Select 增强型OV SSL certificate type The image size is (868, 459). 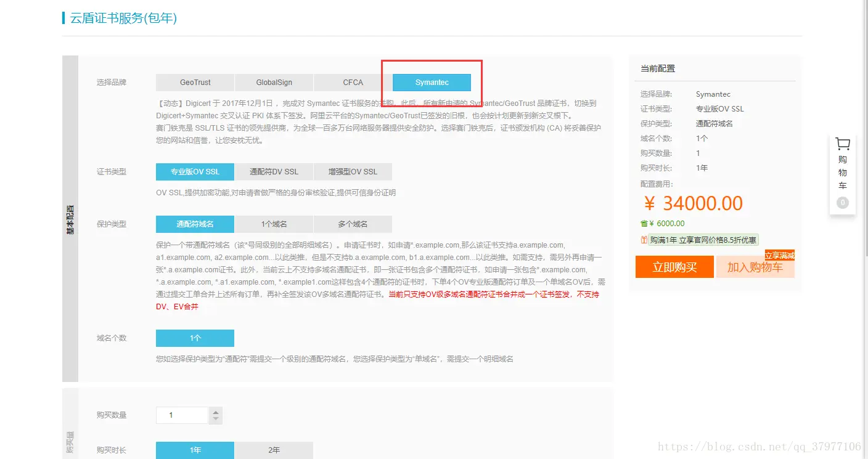point(353,172)
